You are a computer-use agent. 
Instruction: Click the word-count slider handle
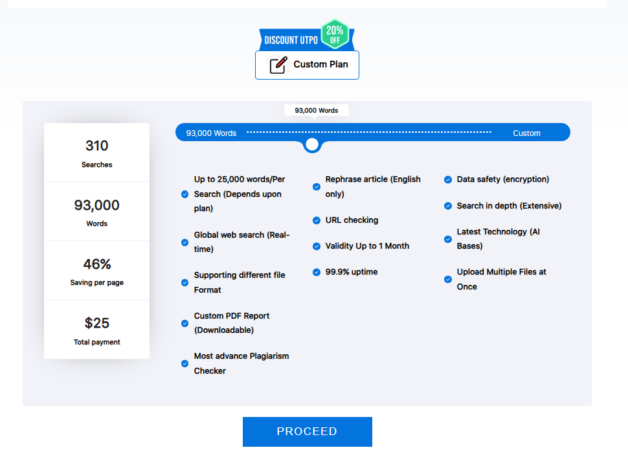pos(312,145)
